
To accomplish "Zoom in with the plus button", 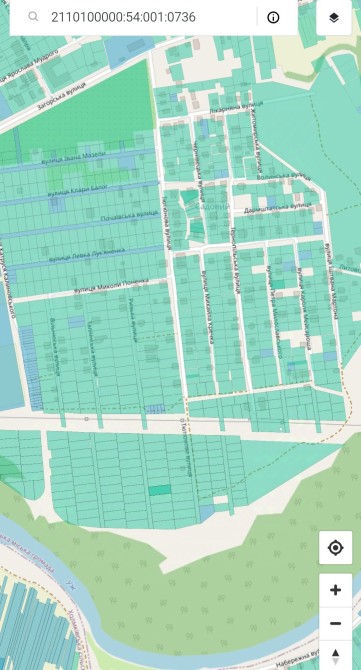I will click(x=335, y=590).
